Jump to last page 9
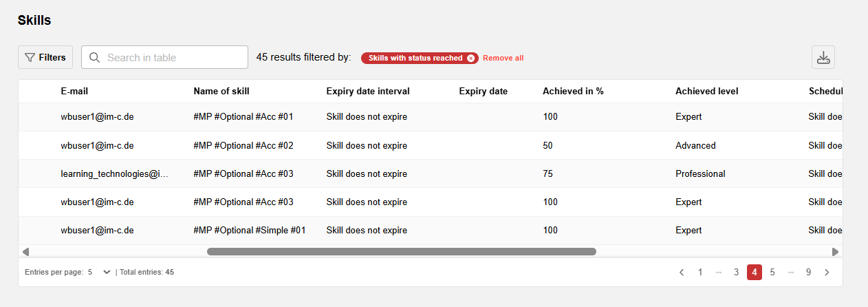The height and width of the screenshot is (307, 868). click(808, 273)
